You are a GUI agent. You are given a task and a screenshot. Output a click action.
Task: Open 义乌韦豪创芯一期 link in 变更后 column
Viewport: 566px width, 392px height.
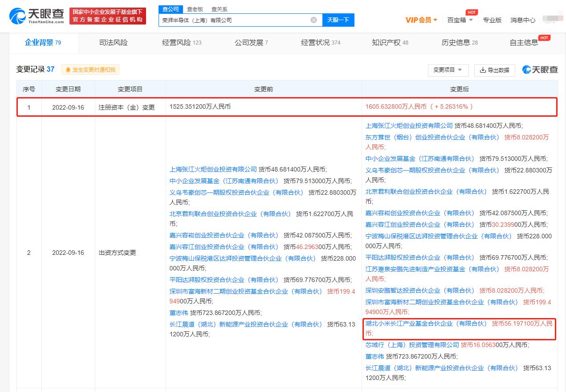tap(432, 170)
